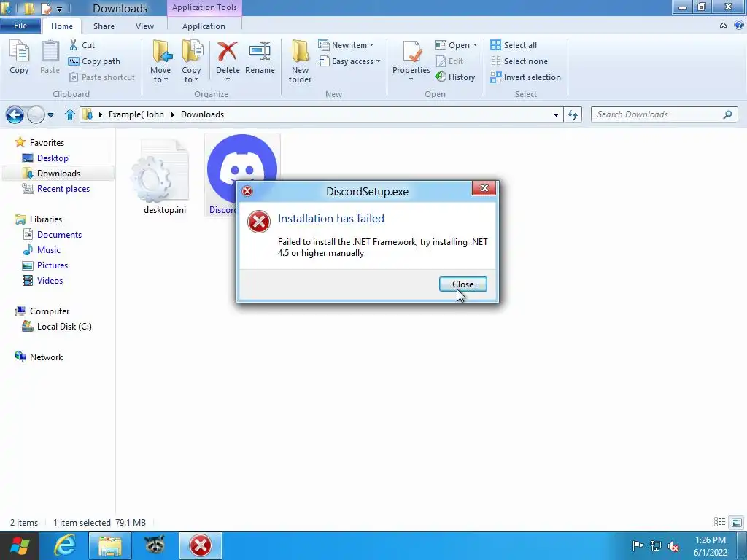Open the Properties ribbon button
The image size is (747, 560).
411,61
